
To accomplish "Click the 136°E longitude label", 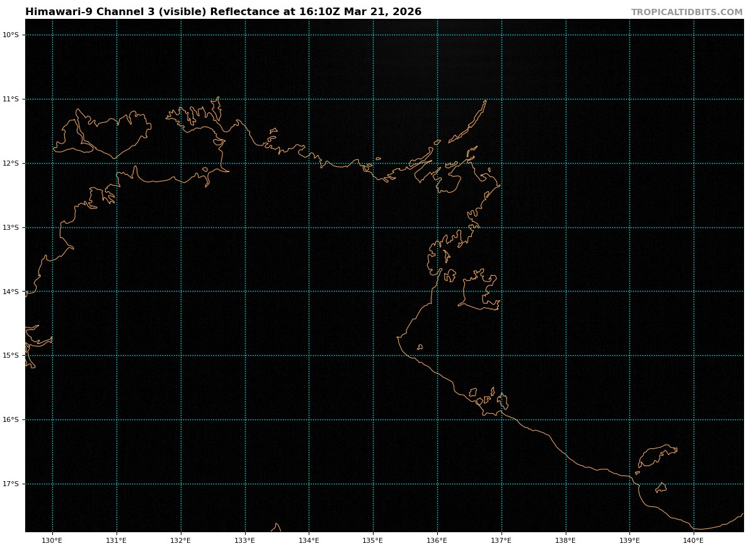I will point(437,540).
